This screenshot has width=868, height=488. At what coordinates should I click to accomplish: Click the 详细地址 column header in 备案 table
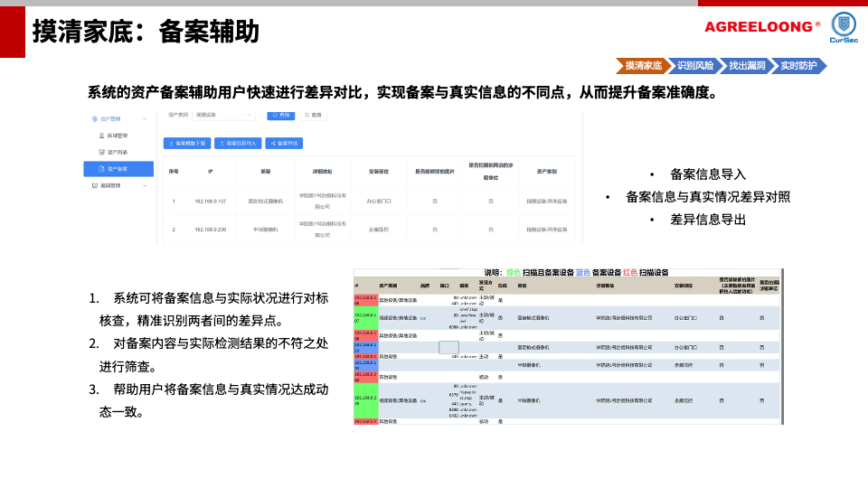[322, 172]
